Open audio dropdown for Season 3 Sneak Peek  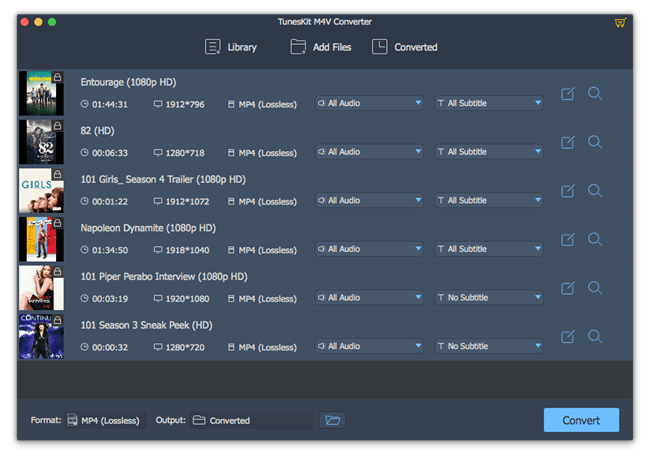[x=369, y=346]
